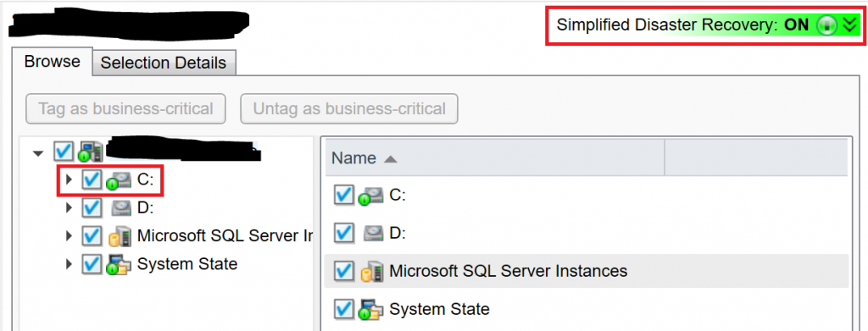Click the System State icon in tree
Viewport: 868px width, 331px height.
119,264
